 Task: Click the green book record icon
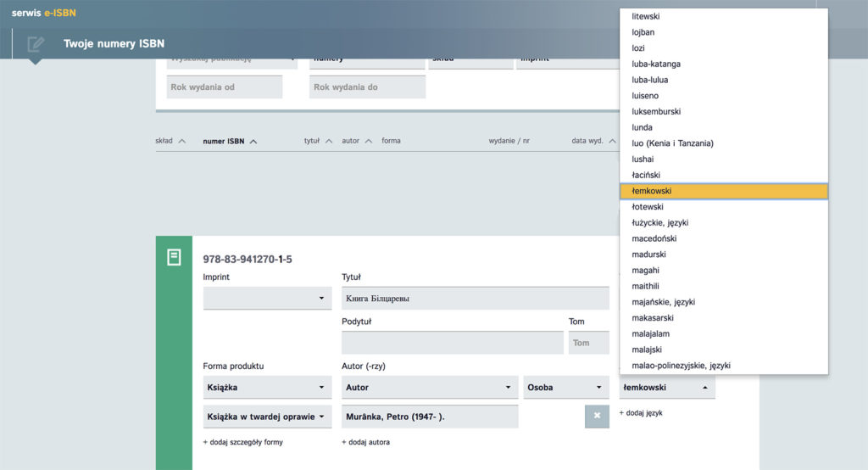pos(174,257)
